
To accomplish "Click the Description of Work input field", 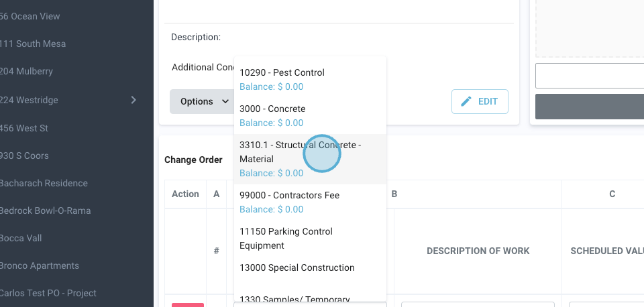I will click(478, 304).
